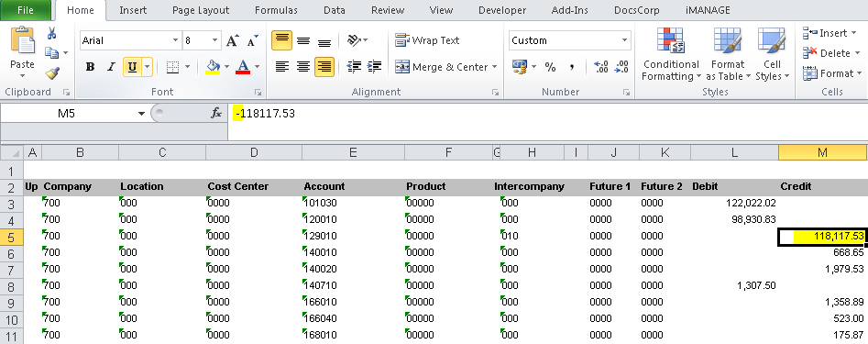
Task: Apply Comma Style format
Action: (571, 67)
